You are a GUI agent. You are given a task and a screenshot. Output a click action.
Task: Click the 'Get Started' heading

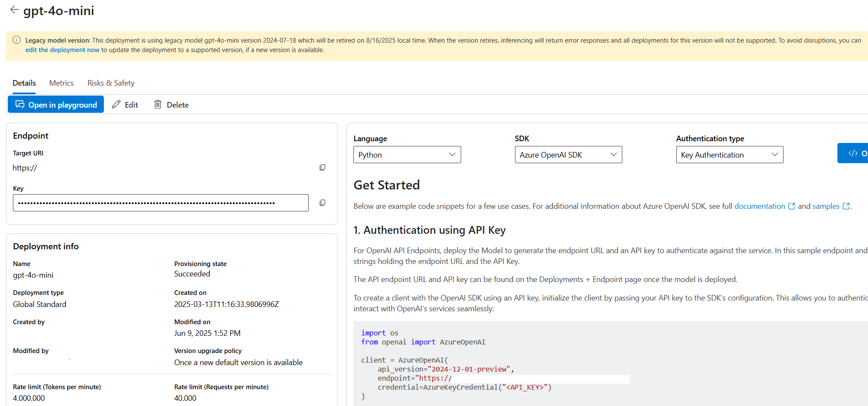(387, 185)
